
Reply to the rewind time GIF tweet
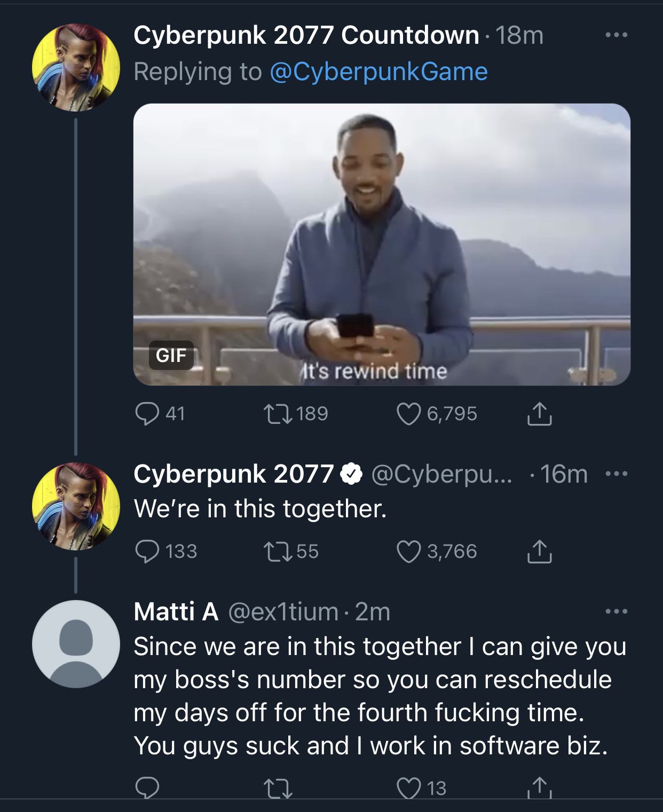(x=147, y=414)
